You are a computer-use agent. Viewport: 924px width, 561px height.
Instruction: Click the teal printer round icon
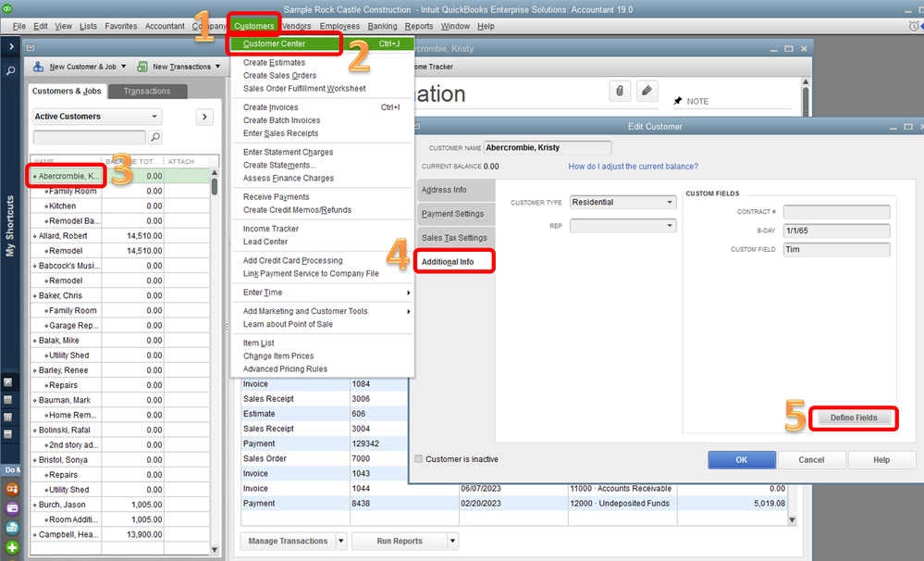[x=12, y=528]
